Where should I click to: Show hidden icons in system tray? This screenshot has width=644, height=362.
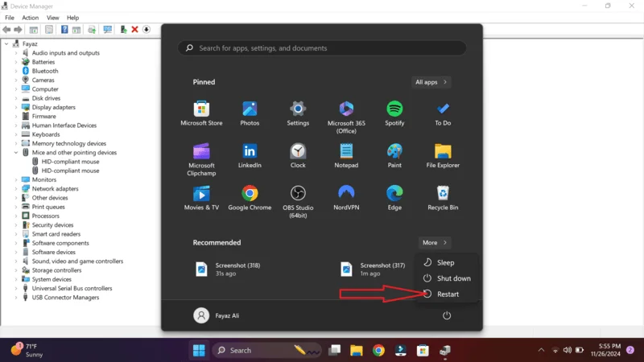pyautogui.click(x=541, y=350)
